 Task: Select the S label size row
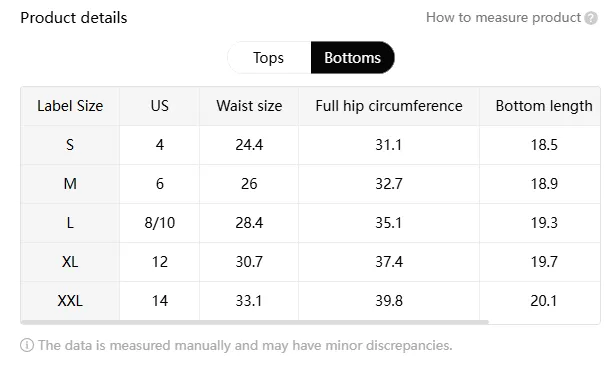310,145
